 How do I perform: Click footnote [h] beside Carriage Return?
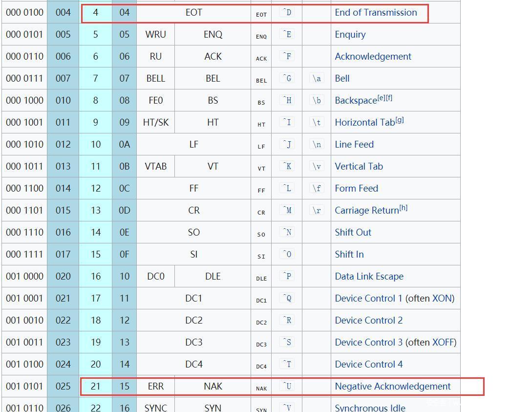[x=404, y=208]
